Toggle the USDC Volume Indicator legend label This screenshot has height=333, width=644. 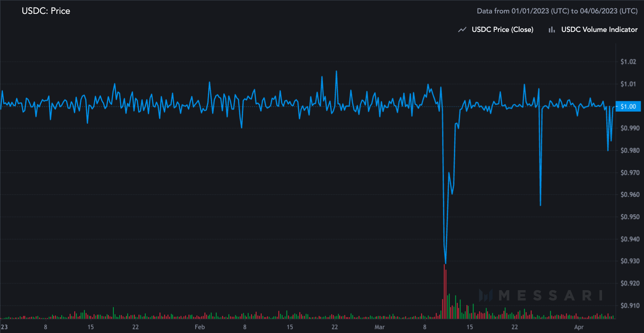pyautogui.click(x=599, y=29)
